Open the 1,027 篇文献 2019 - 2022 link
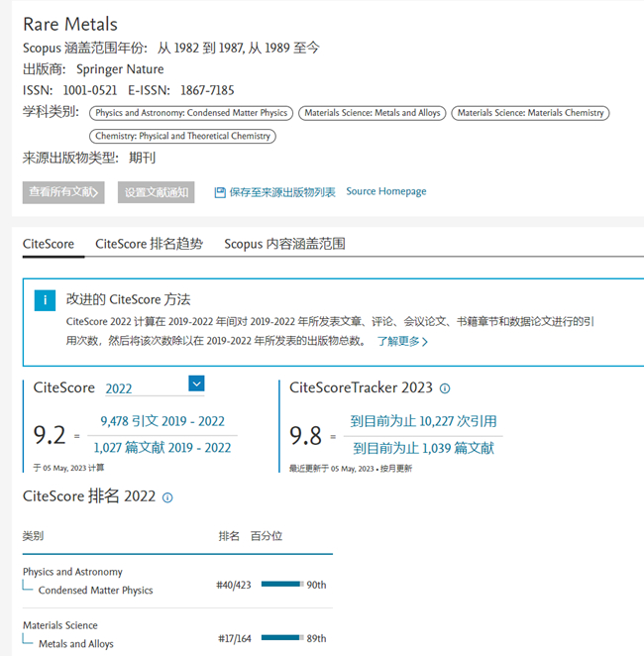The image size is (644, 656). 161,448
